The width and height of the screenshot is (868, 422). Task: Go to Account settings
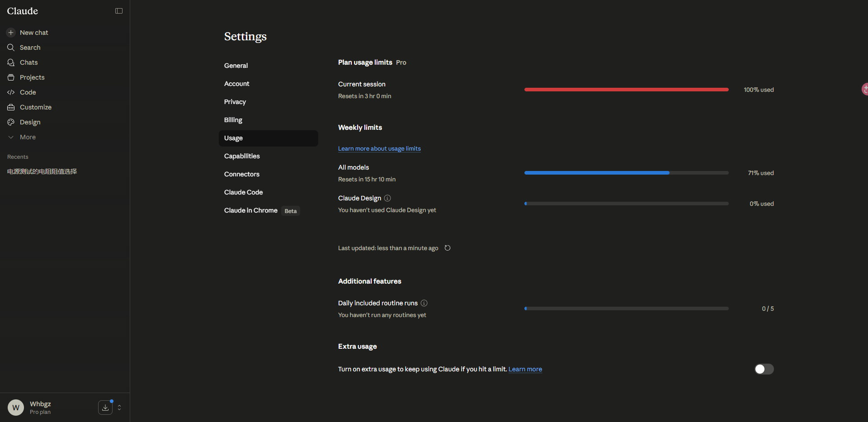tap(269, 84)
